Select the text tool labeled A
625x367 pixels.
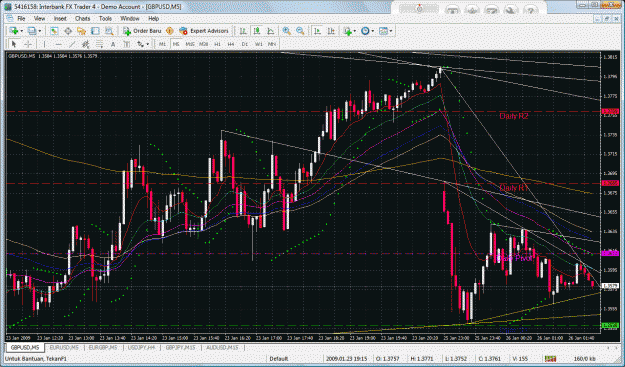pyautogui.click(x=113, y=44)
